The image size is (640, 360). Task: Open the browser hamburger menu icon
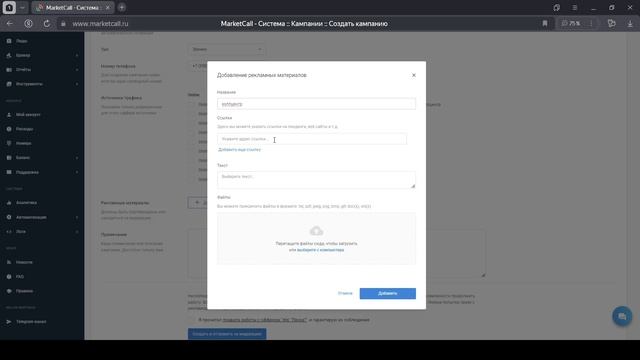tap(575, 7)
